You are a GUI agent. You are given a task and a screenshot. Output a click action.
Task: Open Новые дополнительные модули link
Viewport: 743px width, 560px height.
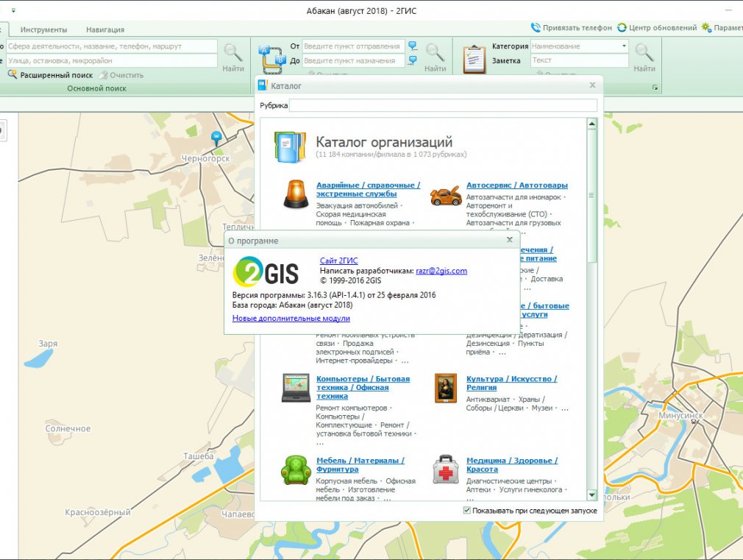coord(291,318)
